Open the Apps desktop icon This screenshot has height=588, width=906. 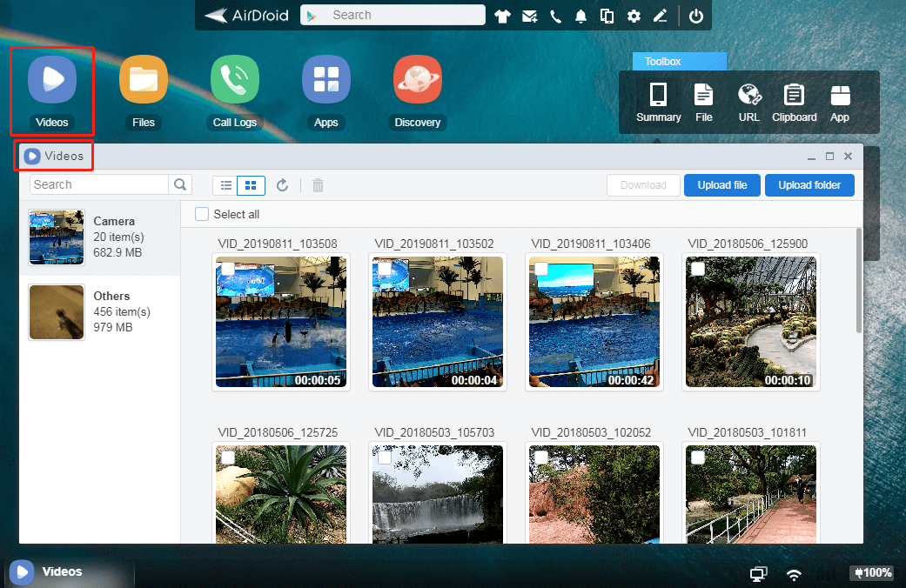pyautogui.click(x=325, y=80)
